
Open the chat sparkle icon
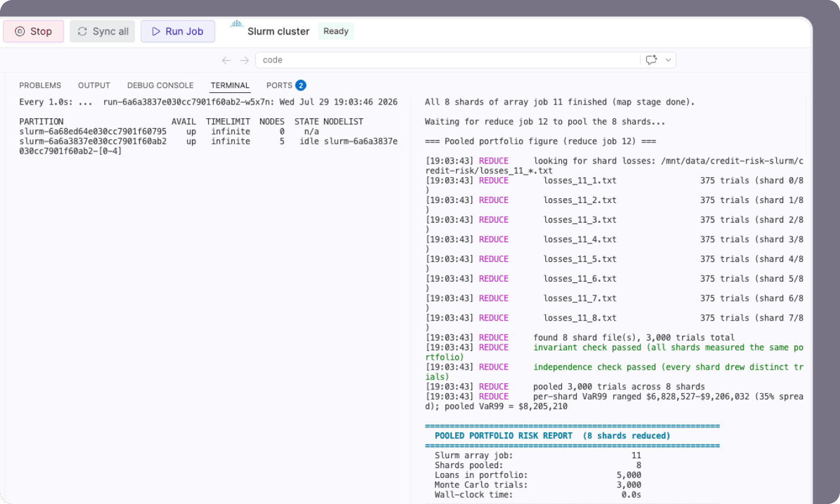point(651,60)
